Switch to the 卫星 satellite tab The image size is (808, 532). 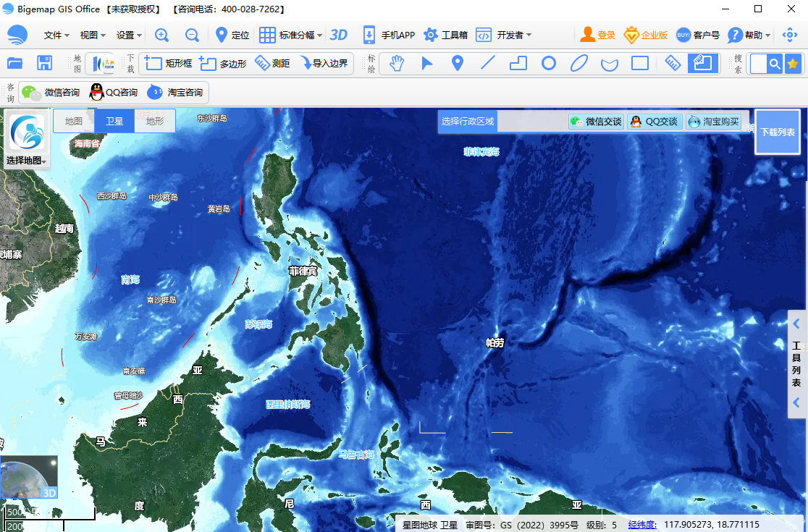click(x=114, y=121)
